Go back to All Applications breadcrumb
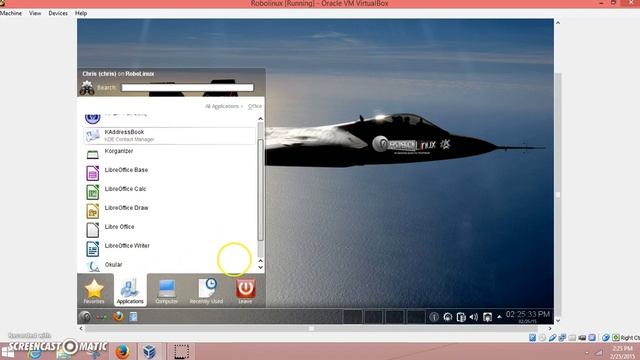The height and width of the screenshot is (360, 640). (x=222, y=106)
